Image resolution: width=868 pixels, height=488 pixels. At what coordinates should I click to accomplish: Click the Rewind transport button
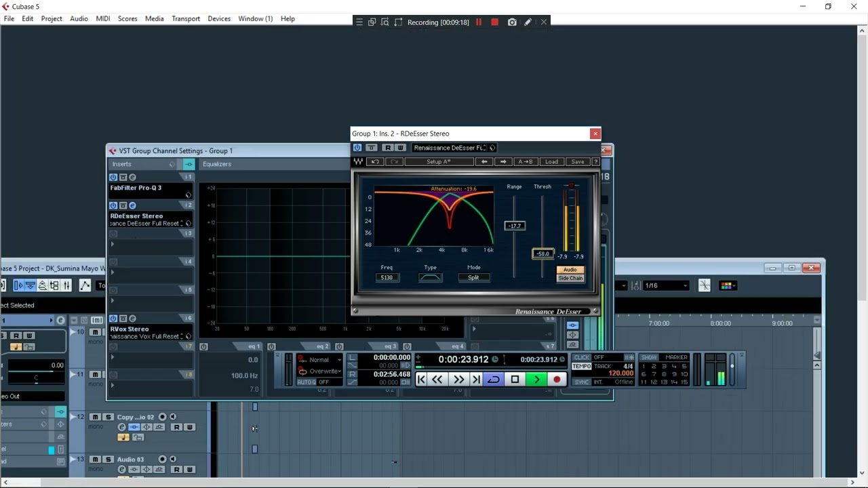[x=438, y=380]
